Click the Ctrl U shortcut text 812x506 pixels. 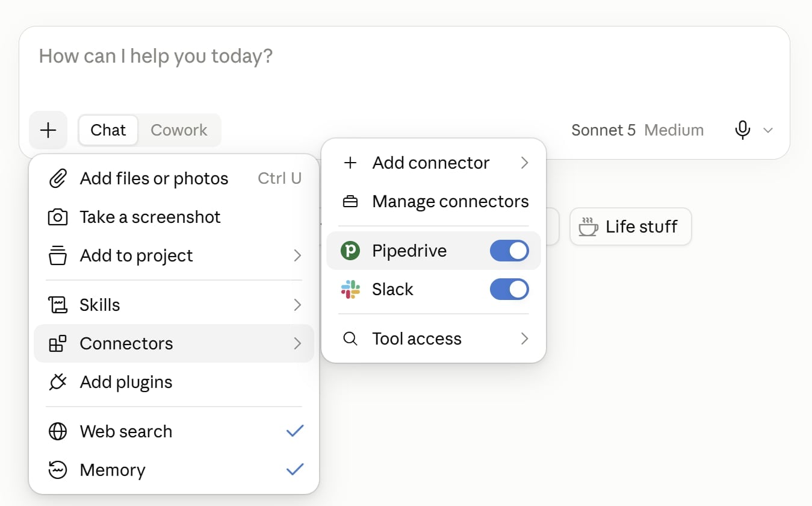280,178
